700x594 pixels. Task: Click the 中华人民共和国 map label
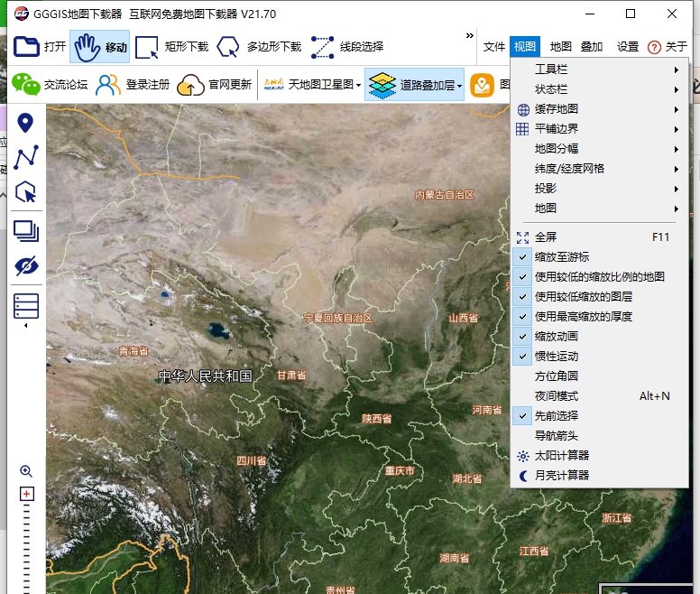pos(206,376)
